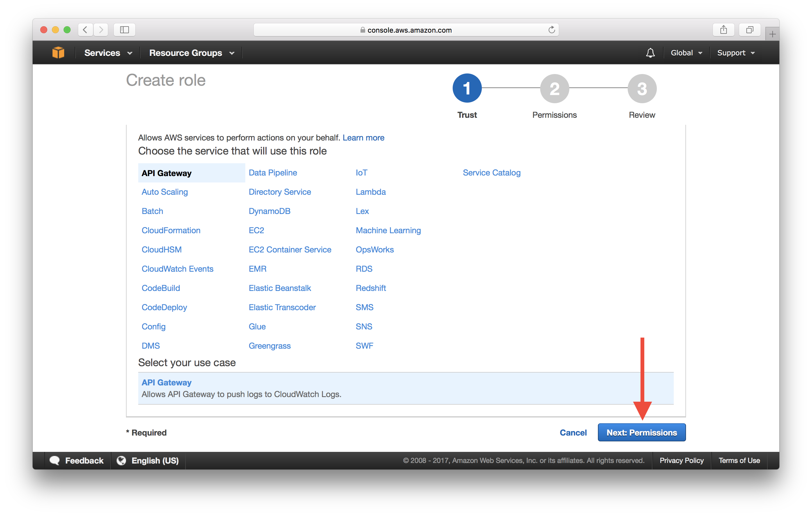Click Next: Permissions button

point(642,432)
